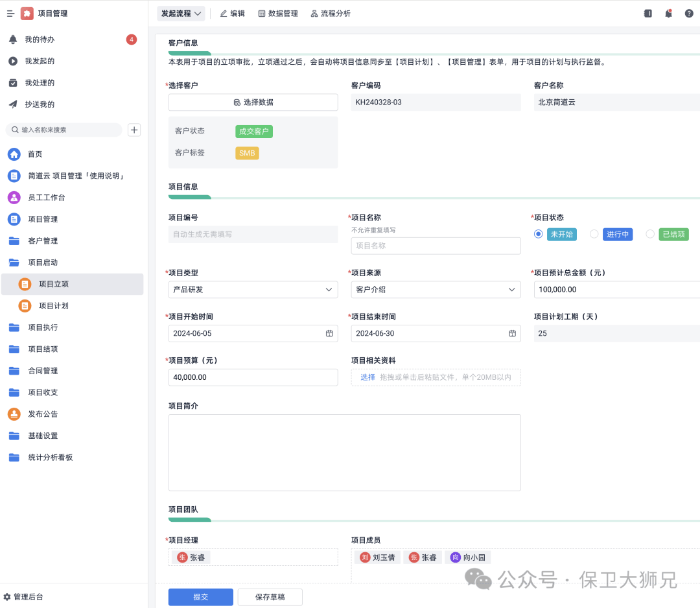Open calendar icon for 项目结束时间
The height and width of the screenshot is (608, 700).
(512, 333)
